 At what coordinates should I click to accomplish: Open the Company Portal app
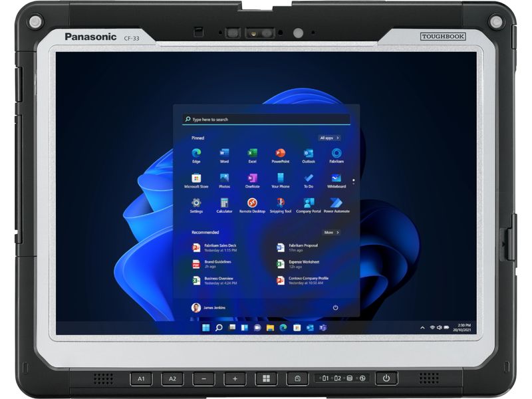pyautogui.click(x=307, y=204)
